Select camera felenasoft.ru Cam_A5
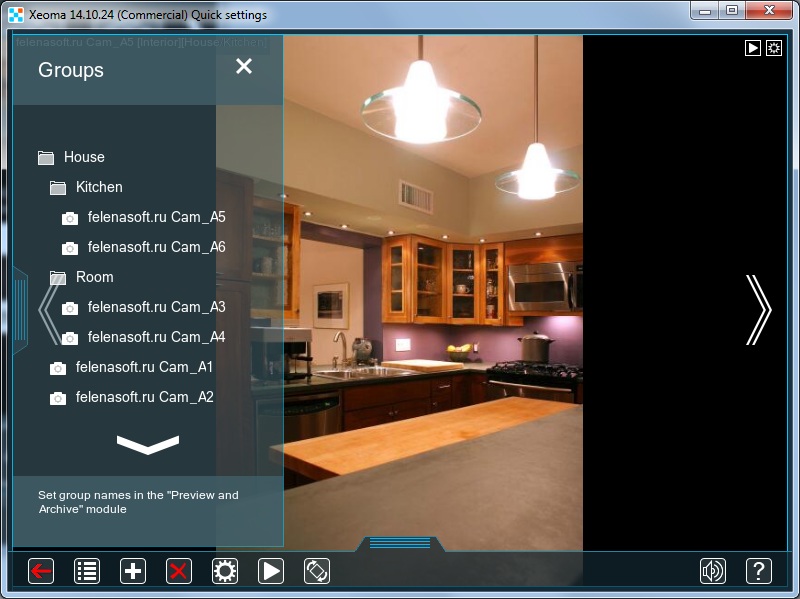This screenshot has width=800, height=599. coord(143,217)
